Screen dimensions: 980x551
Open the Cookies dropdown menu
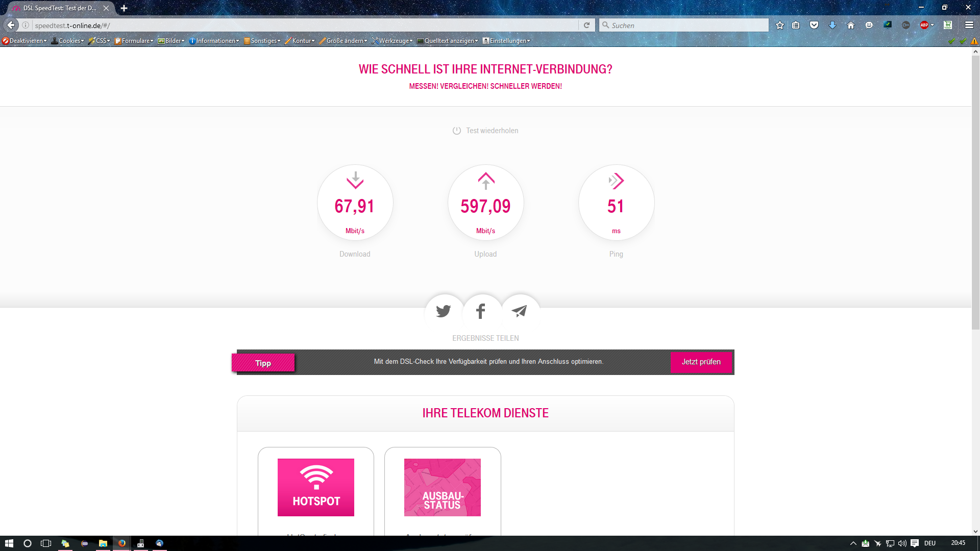[68, 41]
